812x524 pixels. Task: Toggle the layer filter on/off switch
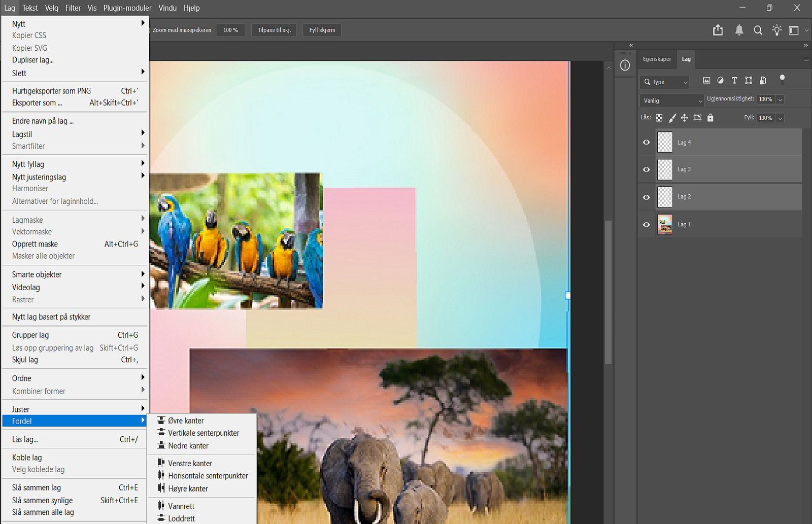[x=782, y=80]
